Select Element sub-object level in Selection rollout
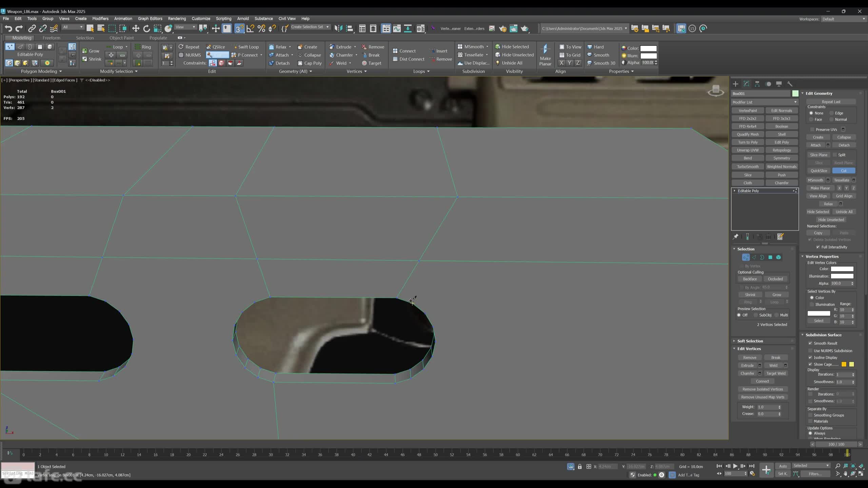Image resolution: width=868 pixels, height=488 pixels. click(778, 257)
